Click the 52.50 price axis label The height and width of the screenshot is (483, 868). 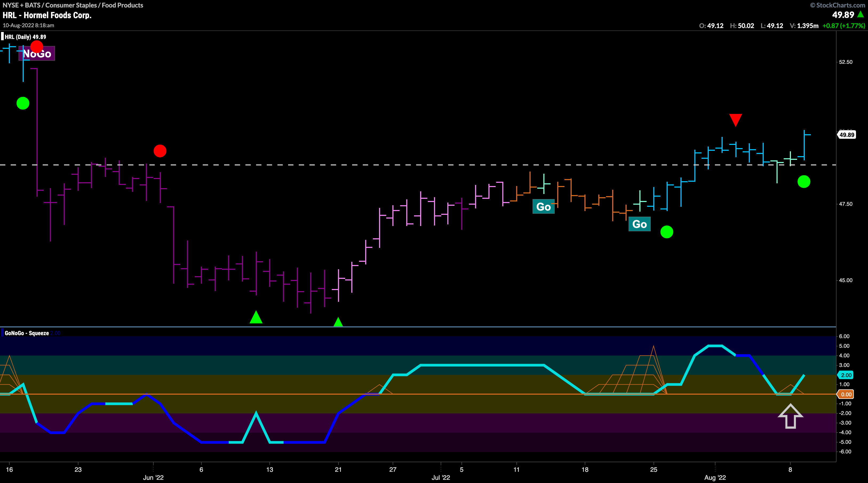tap(846, 62)
